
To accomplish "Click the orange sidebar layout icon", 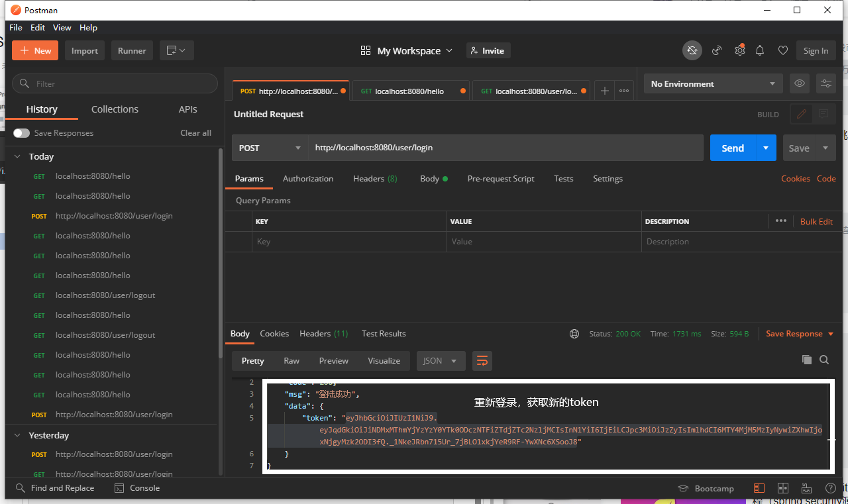I will point(759,488).
